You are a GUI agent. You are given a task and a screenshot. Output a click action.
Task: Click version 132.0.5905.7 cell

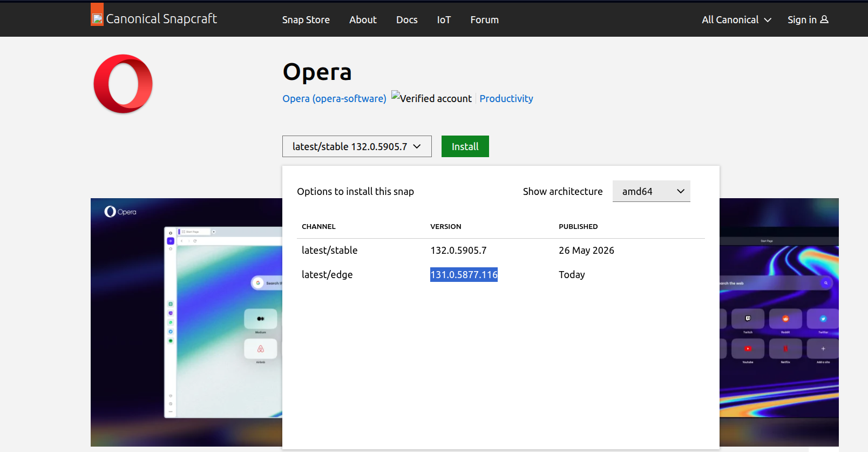458,250
